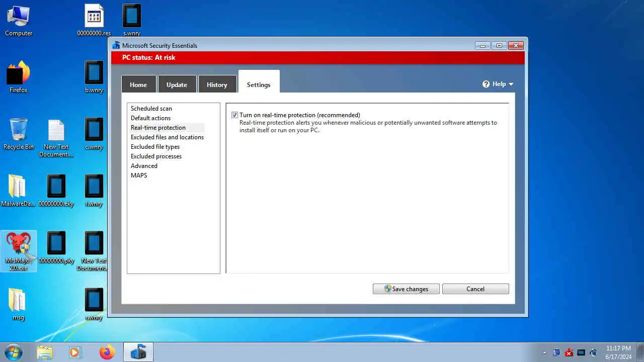Click the volume speaker tray icon
Viewport: 644px width, 362px height.
[x=593, y=352]
